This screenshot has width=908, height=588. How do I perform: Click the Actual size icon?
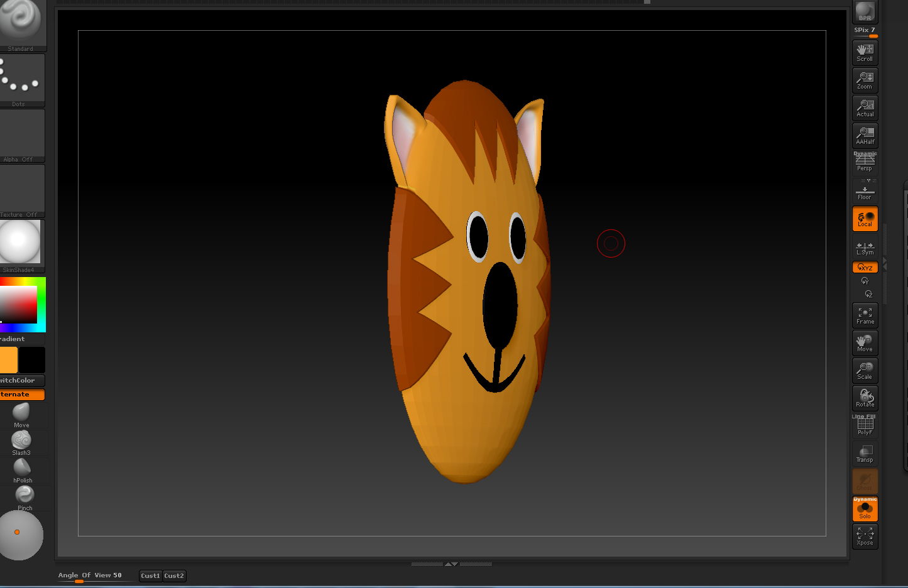pos(865,108)
